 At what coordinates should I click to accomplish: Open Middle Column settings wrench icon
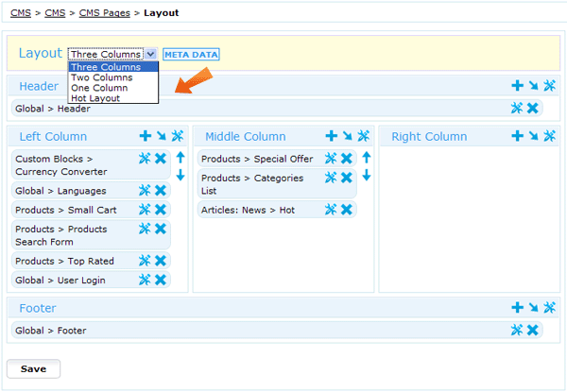coord(364,136)
